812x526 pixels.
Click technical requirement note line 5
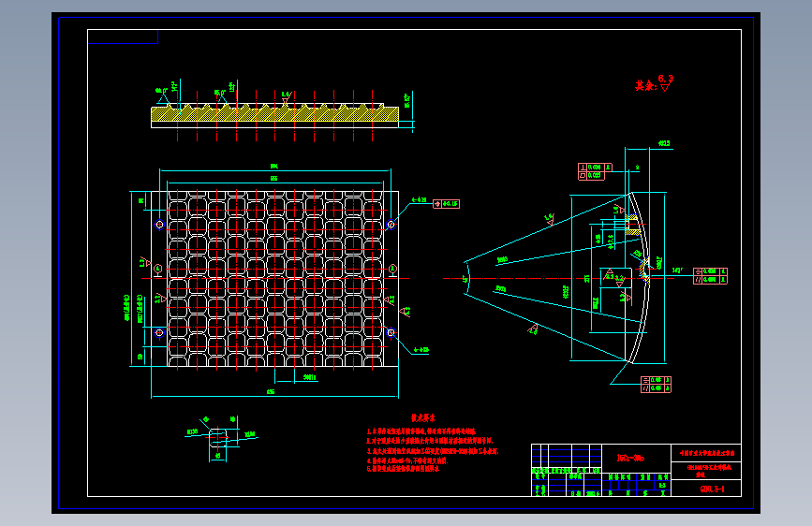click(x=403, y=469)
